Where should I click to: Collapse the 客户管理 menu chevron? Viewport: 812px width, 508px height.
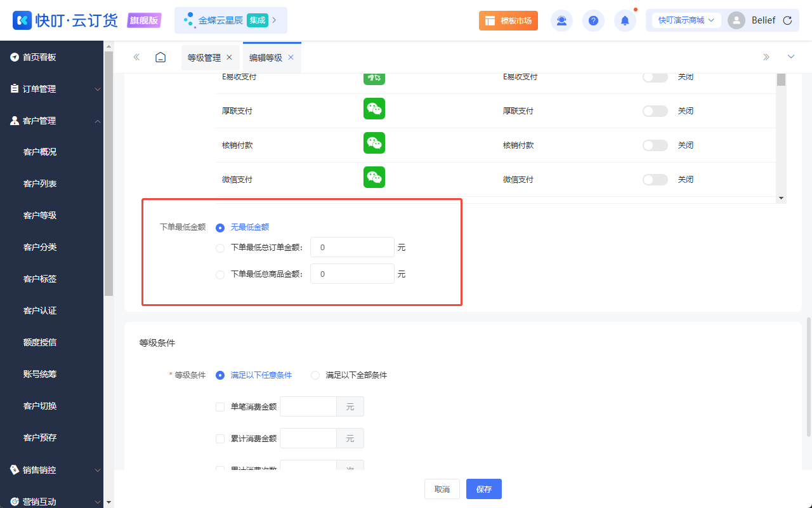(98, 121)
